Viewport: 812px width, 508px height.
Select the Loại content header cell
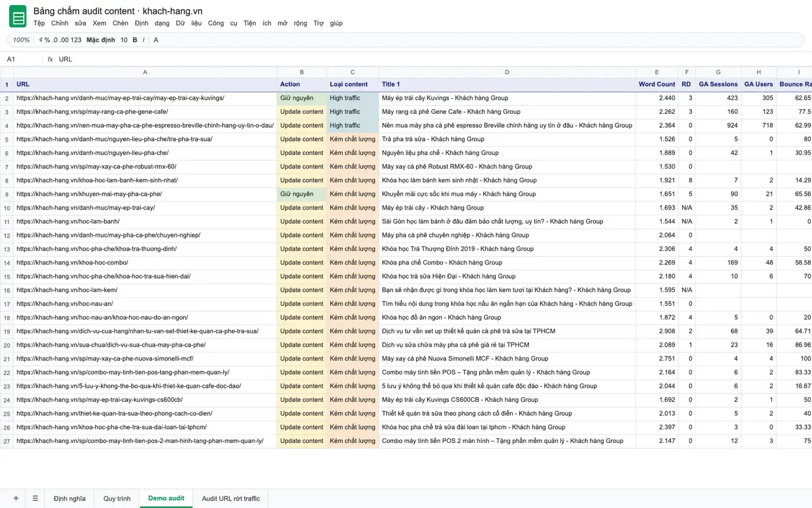coord(353,84)
